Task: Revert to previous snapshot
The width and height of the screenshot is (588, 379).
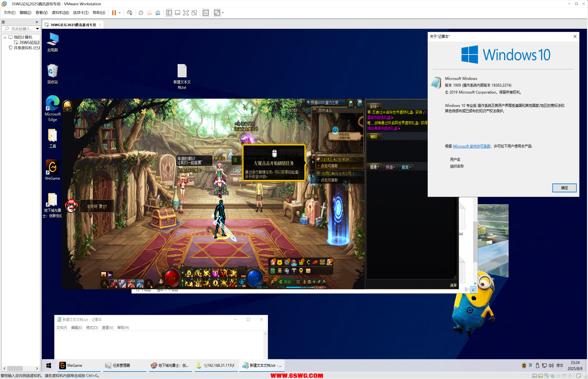Action: [x=149, y=13]
